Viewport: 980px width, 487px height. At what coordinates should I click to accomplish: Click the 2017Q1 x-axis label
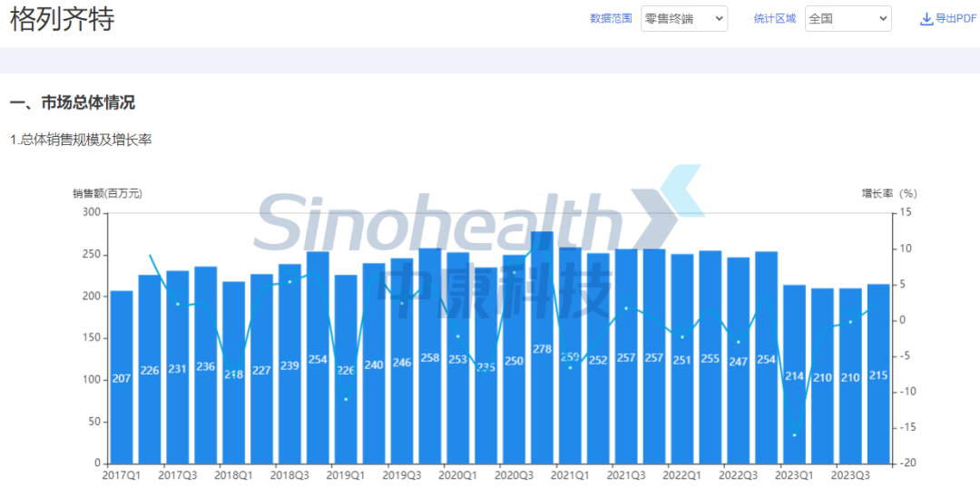point(122,474)
